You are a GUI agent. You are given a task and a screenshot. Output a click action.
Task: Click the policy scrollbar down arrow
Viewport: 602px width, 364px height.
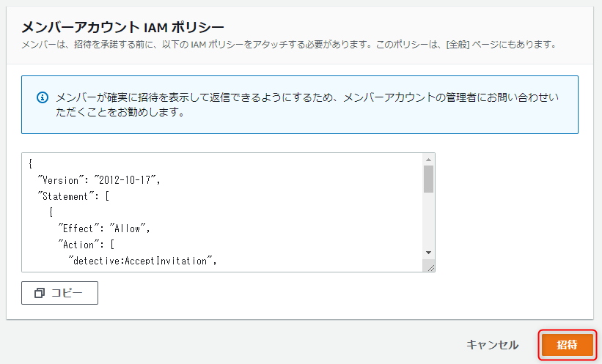click(x=429, y=253)
